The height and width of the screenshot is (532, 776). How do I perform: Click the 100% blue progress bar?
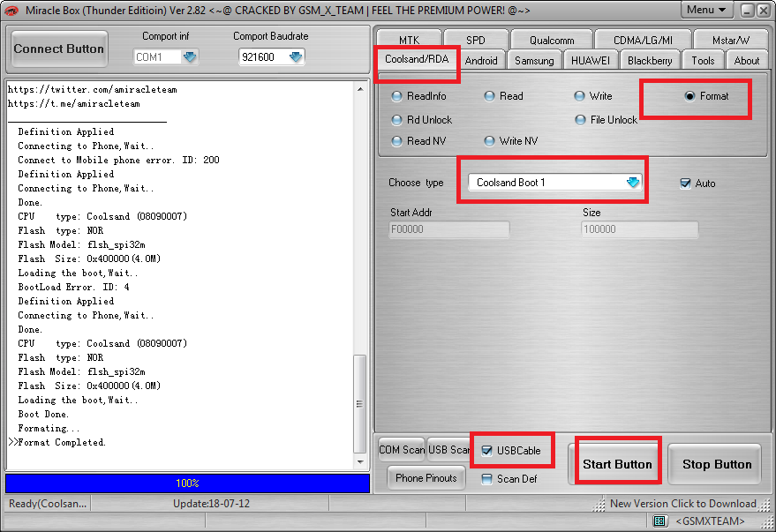coord(187,483)
